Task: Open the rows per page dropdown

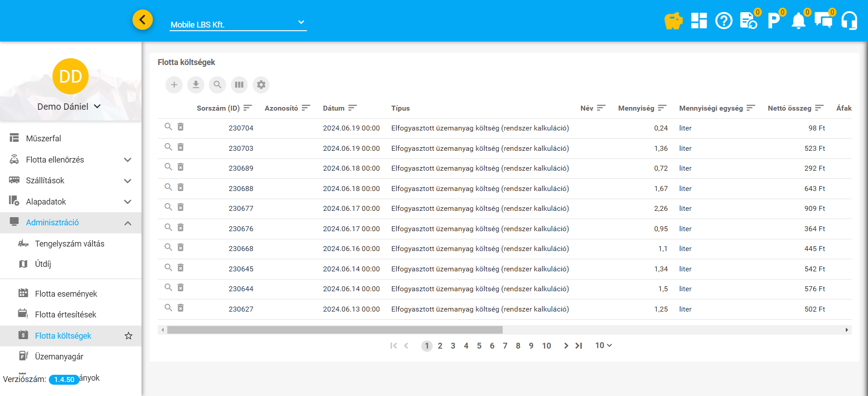Action: [x=603, y=345]
